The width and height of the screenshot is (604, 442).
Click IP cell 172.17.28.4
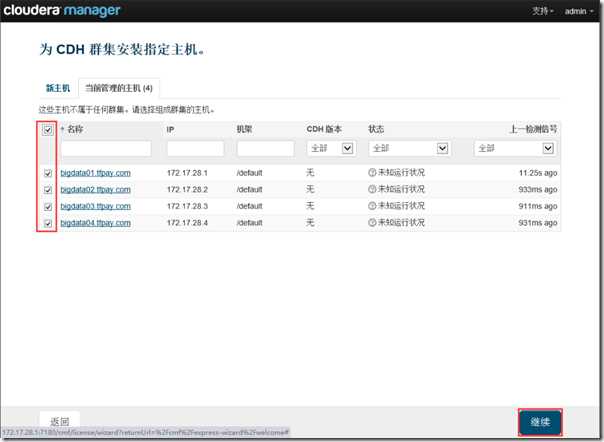click(x=187, y=223)
